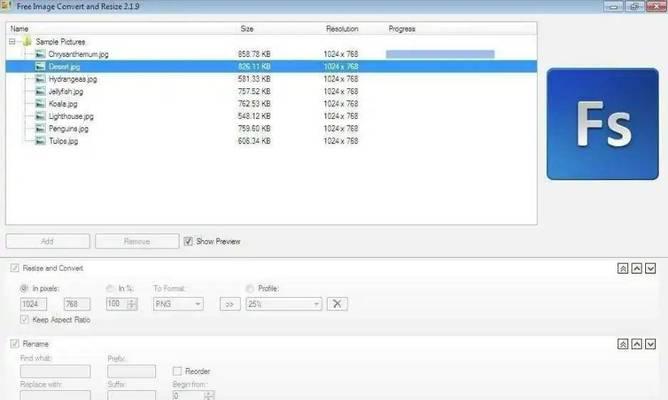Click the Penguins.jpg file icon
The height and width of the screenshot is (400, 668).
pyautogui.click(x=40, y=128)
